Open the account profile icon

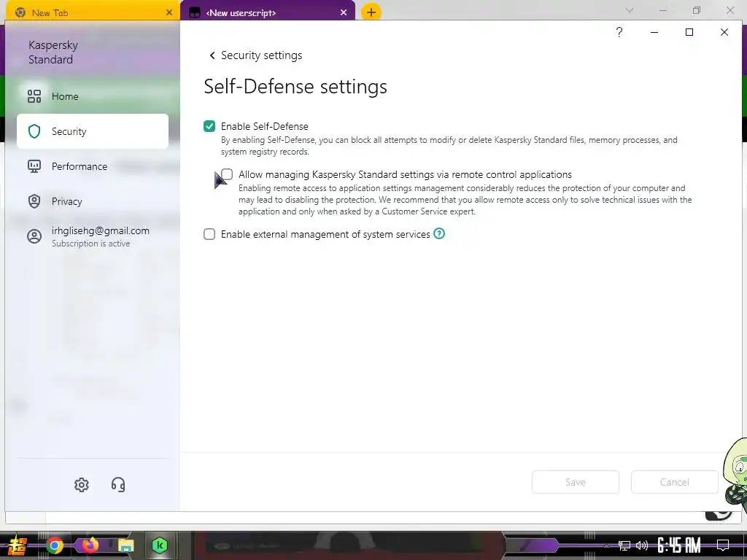[x=34, y=236]
